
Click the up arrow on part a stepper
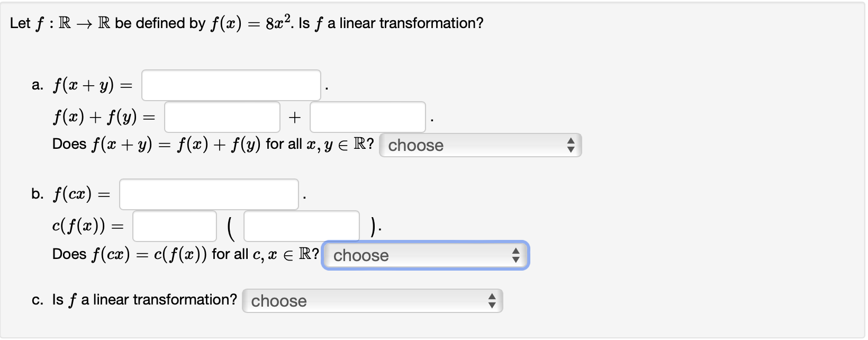tap(571, 141)
